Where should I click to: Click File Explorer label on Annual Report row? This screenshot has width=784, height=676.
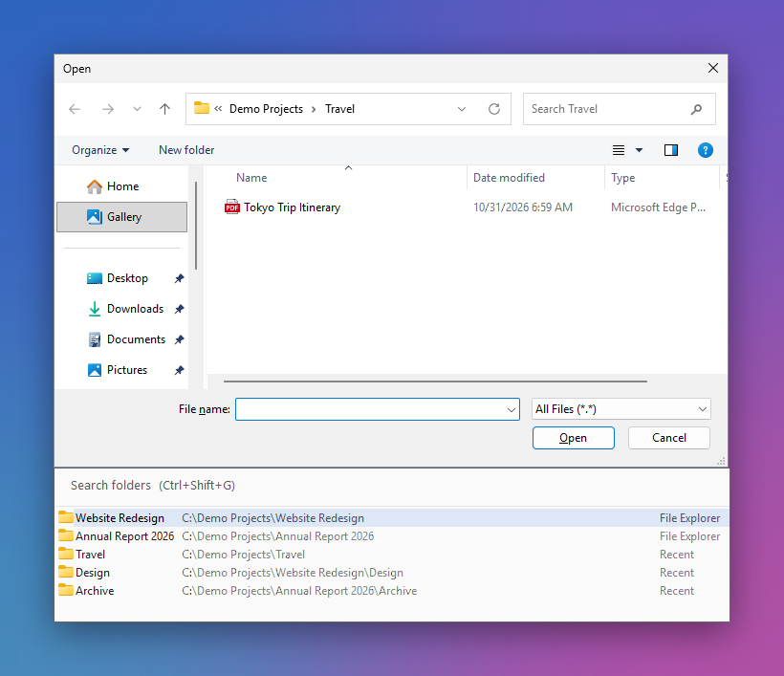point(689,536)
